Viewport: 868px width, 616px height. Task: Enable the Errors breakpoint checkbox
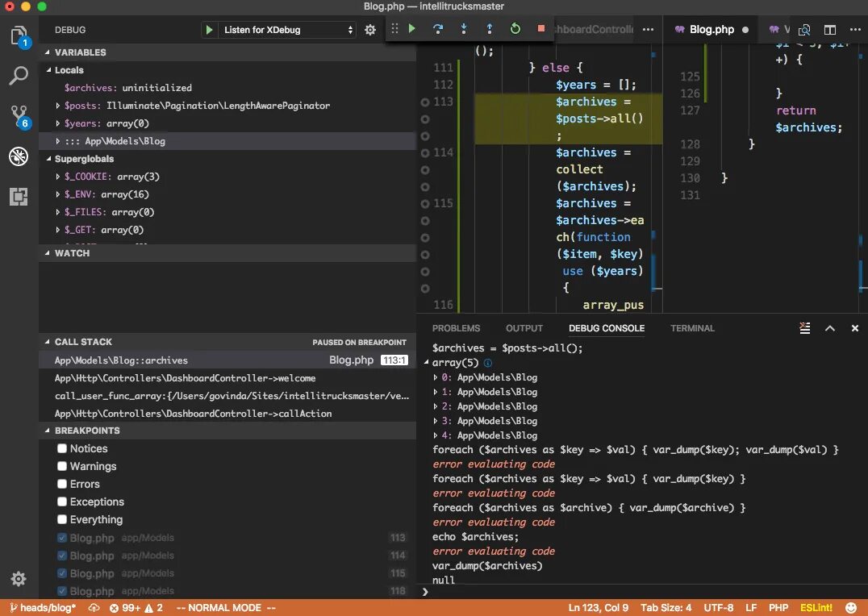[x=62, y=484]
